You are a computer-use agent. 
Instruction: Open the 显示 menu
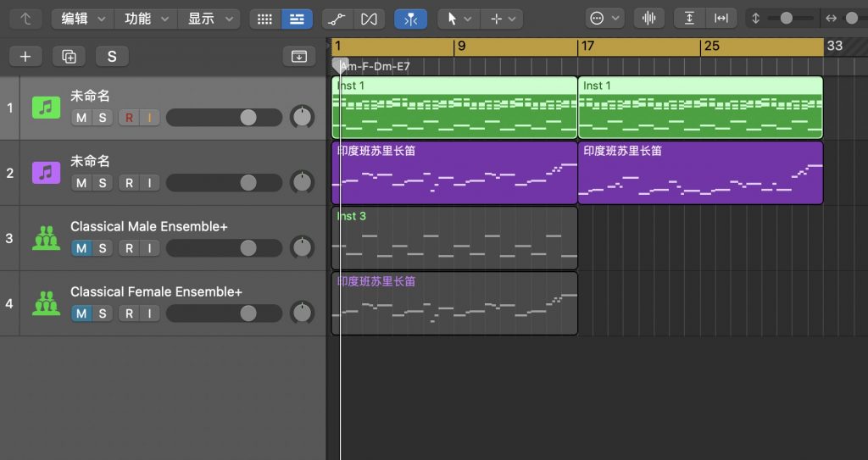pos(209,19)
